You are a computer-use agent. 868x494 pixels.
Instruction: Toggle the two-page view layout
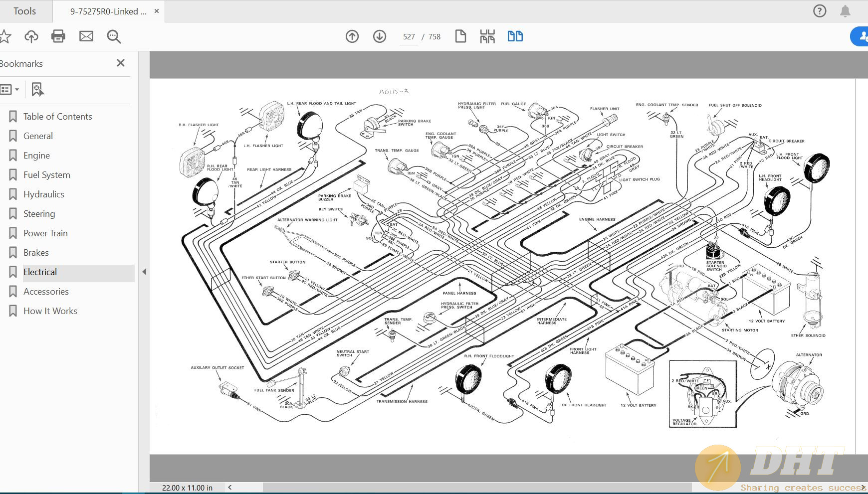tap(515, 36)
